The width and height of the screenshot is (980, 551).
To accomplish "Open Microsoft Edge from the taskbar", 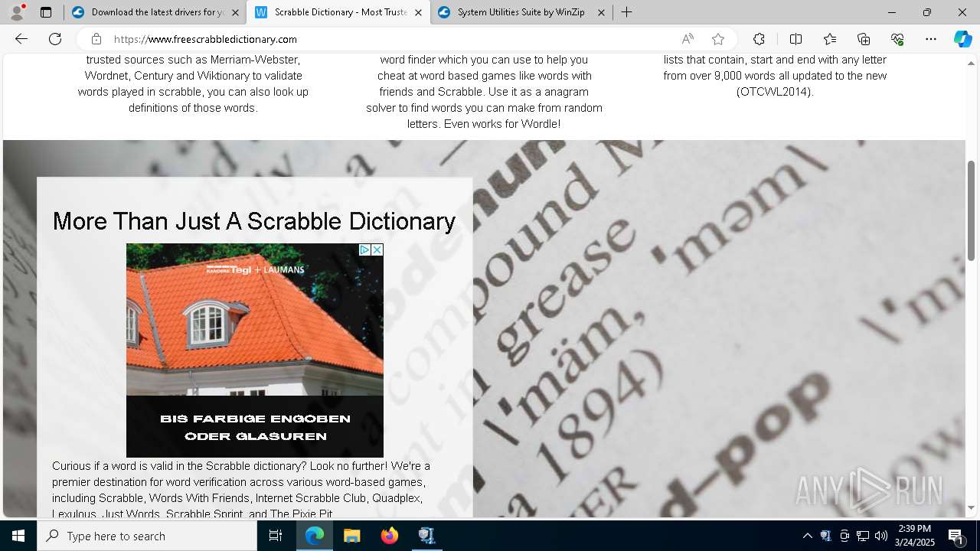I will click(x=315, y=536).
